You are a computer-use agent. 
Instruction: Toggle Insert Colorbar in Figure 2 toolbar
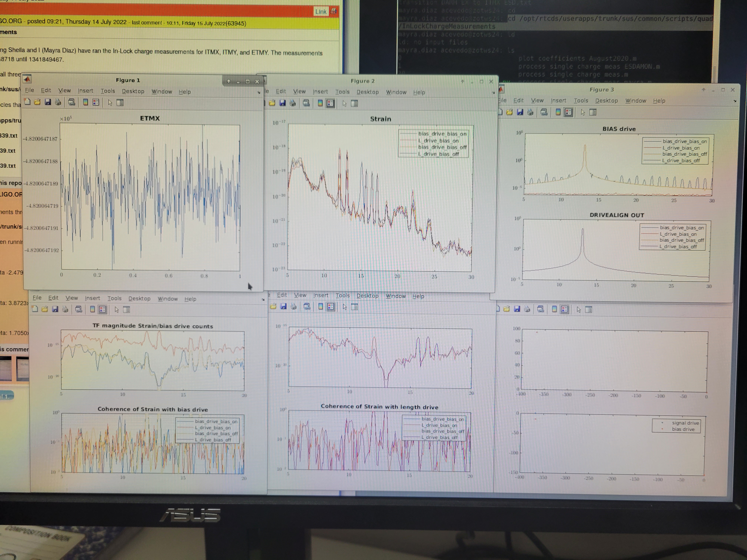pyautogui.click(x=320, y=103)
